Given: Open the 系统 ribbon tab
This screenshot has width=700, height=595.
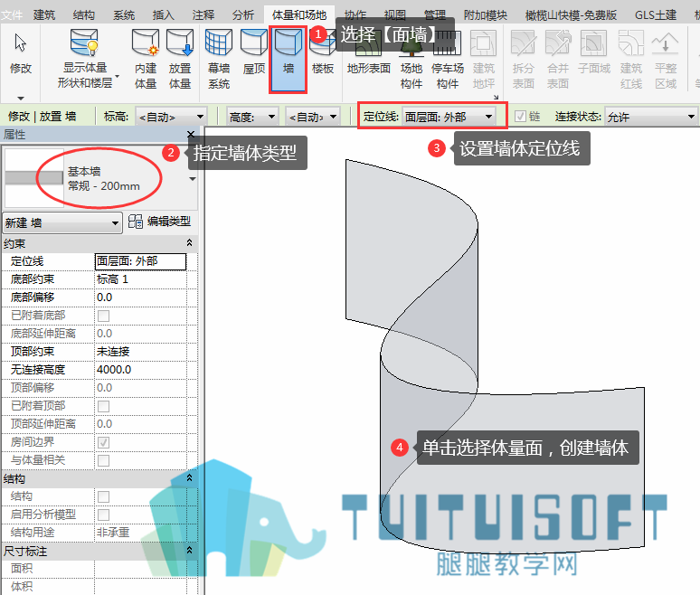Looking at the screenshot, I should (x=124, y=14).
